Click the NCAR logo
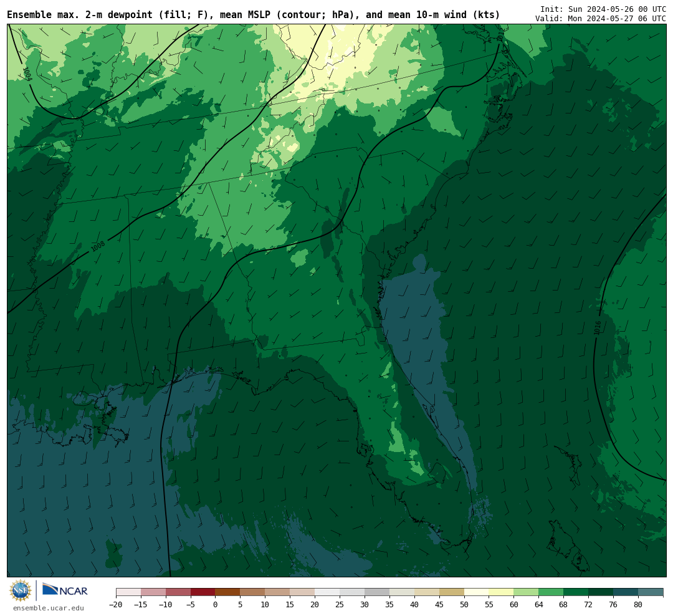The height and width of the screenshot is (616, 673). pyautogui.click(x=65, y=590)
